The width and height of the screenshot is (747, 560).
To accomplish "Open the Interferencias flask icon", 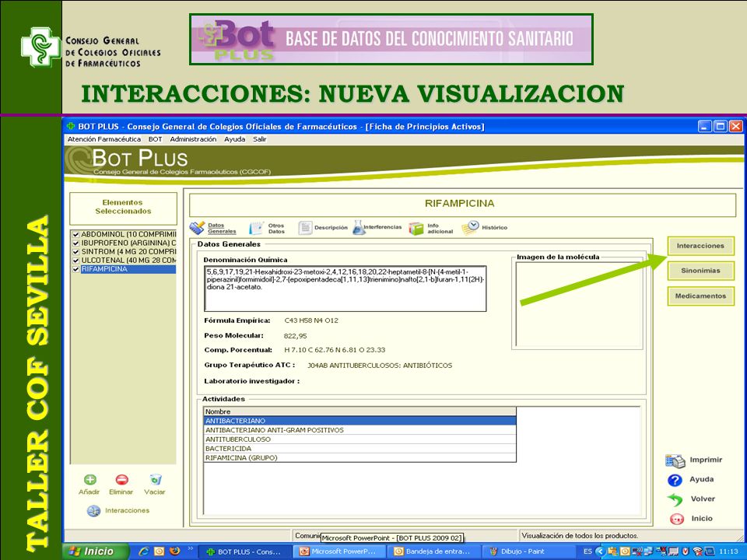I will pos(359,228).
